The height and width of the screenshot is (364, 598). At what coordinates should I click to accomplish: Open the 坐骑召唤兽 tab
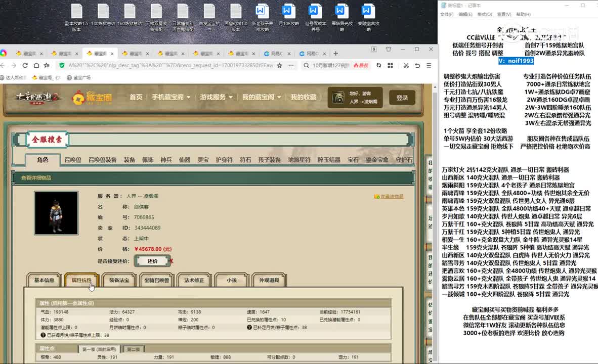(x=156, y=280)
